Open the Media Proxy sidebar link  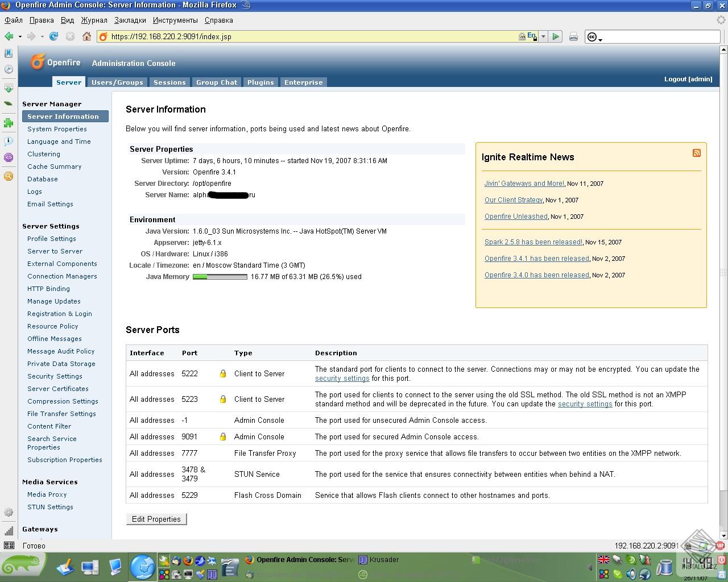(x=47, y=494)
